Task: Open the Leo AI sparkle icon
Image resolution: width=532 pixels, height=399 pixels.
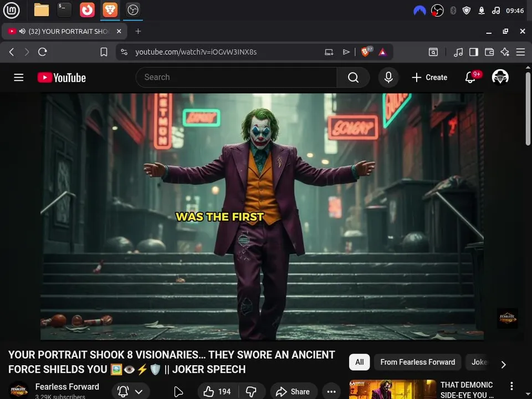Action: [x=505, y=52]
